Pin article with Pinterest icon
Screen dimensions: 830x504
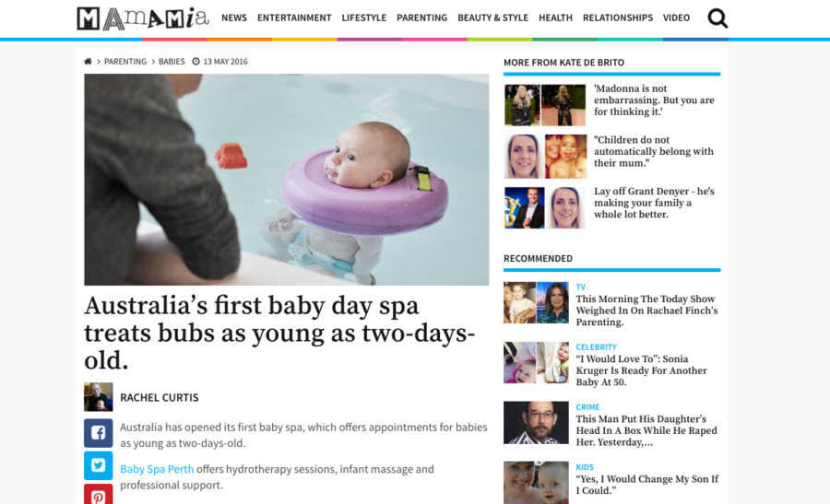point(99,495)
